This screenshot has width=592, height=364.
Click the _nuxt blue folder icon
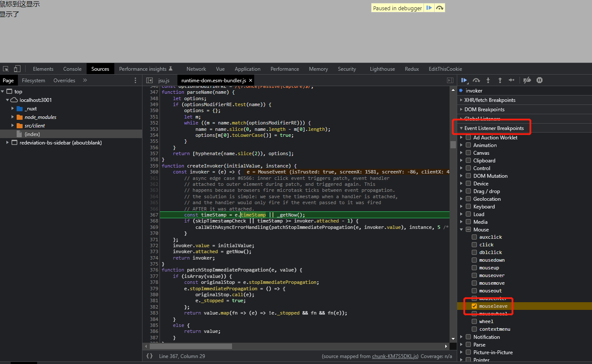19,109
